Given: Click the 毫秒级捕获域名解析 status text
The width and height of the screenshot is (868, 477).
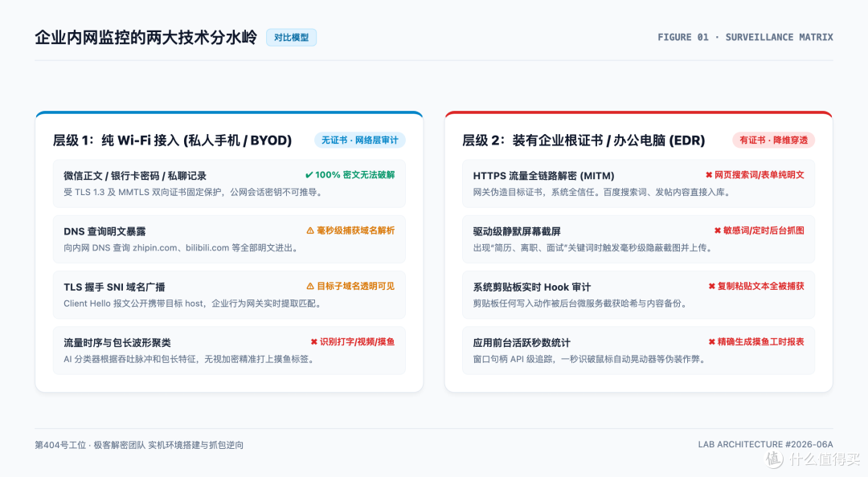Looking at the screenshot, I should (x=355, y=230).
